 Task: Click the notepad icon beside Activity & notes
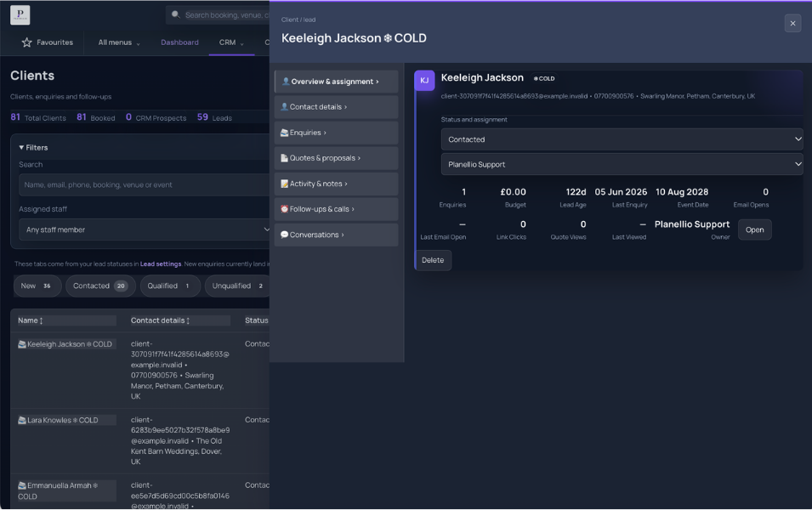click(x=284, y=184)
